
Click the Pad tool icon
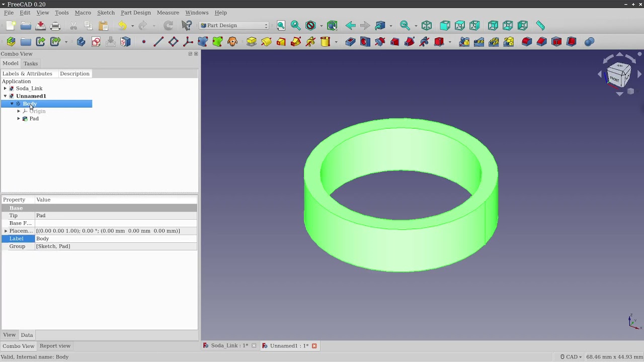point(252,42)
